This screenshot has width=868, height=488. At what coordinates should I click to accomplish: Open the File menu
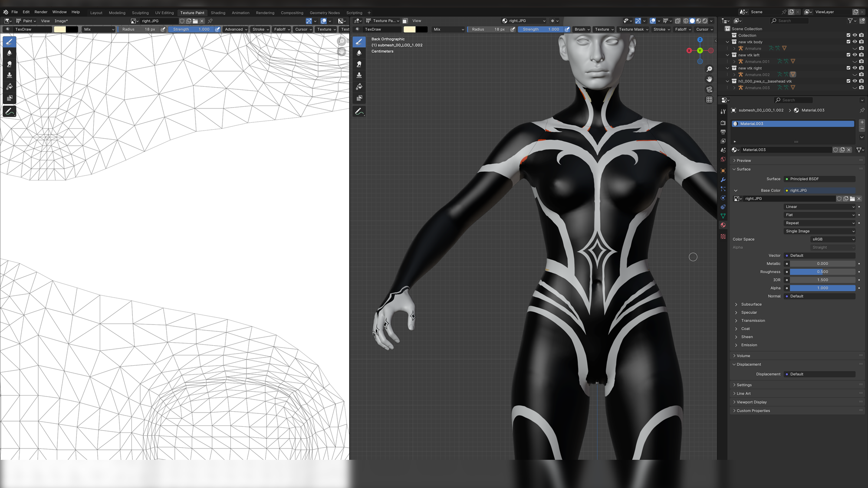(14, 12)
